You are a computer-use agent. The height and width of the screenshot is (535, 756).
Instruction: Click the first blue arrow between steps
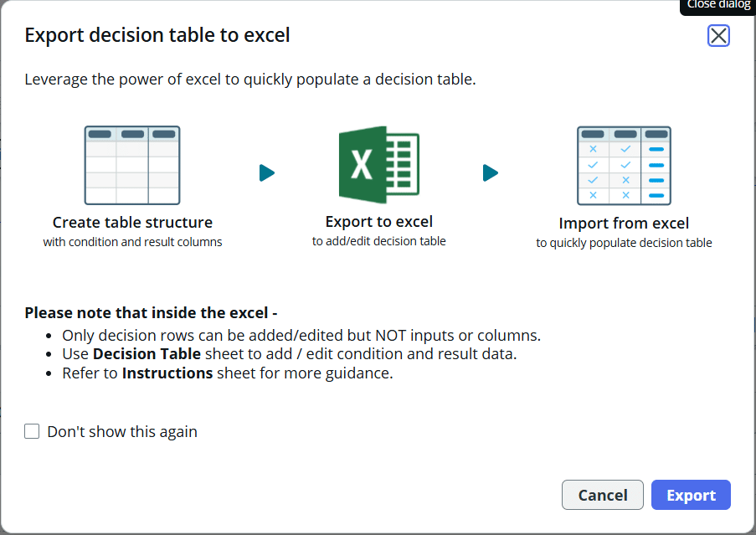pos(266,173)
